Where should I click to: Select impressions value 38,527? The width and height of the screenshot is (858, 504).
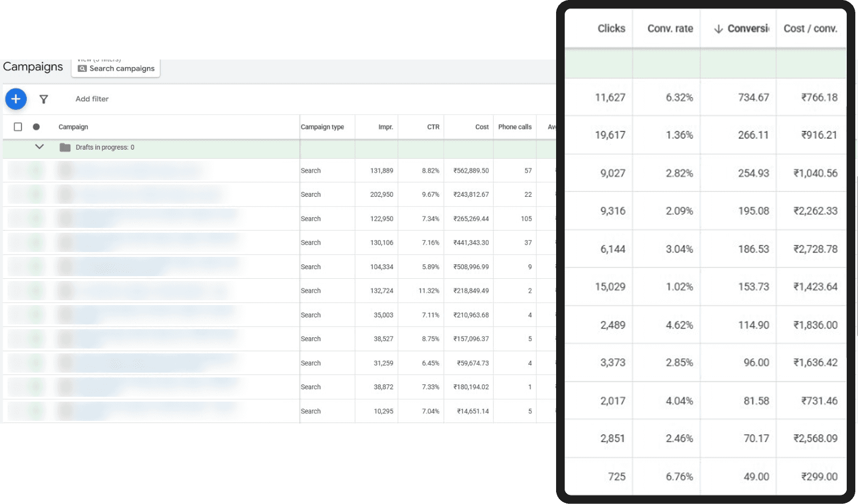pyautogui.click(x=383, y=339)
